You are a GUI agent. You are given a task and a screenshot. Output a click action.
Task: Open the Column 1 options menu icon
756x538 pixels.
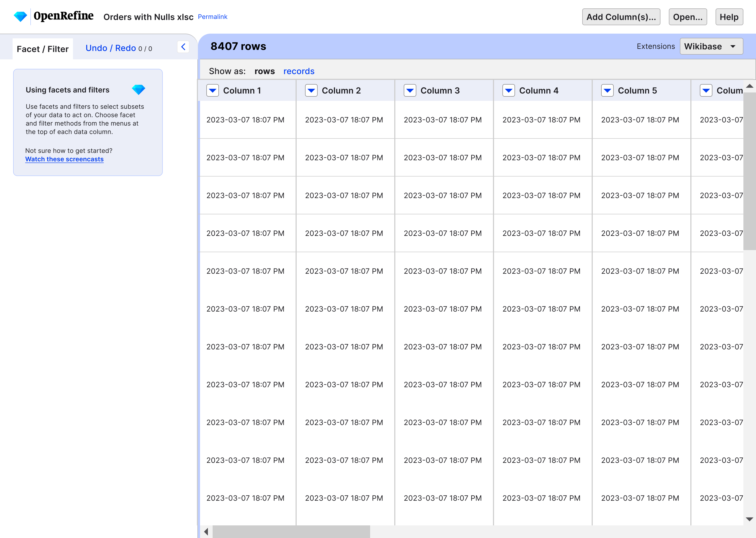(x=213, y=90)
